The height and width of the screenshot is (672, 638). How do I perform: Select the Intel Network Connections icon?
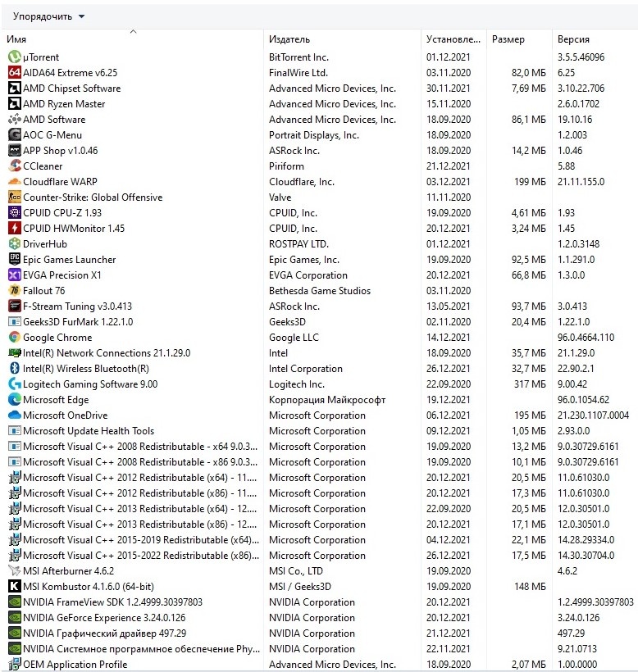pyautogui.click(x=15, y=352)
